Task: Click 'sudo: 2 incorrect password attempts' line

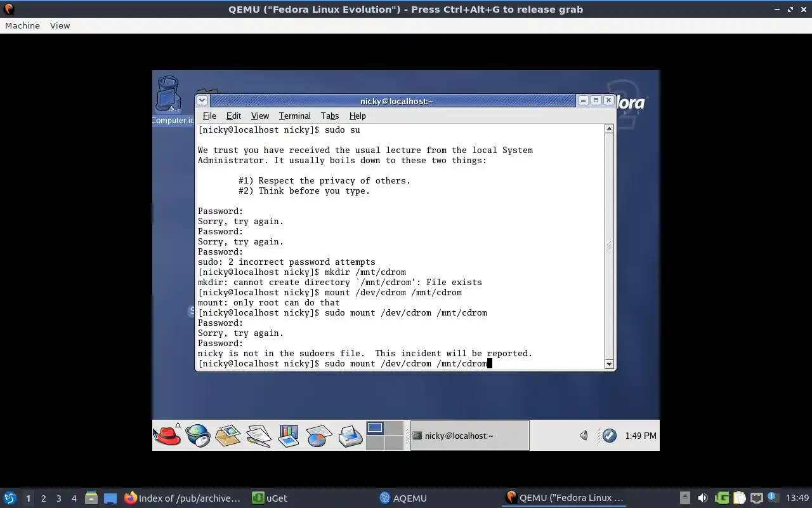Action: 287,262
